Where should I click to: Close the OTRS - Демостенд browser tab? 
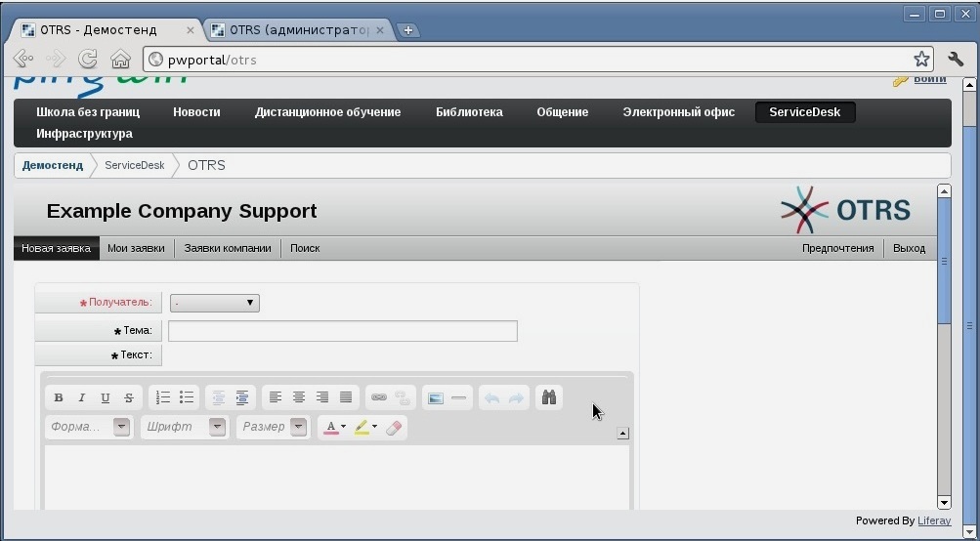tap(191, 30)
